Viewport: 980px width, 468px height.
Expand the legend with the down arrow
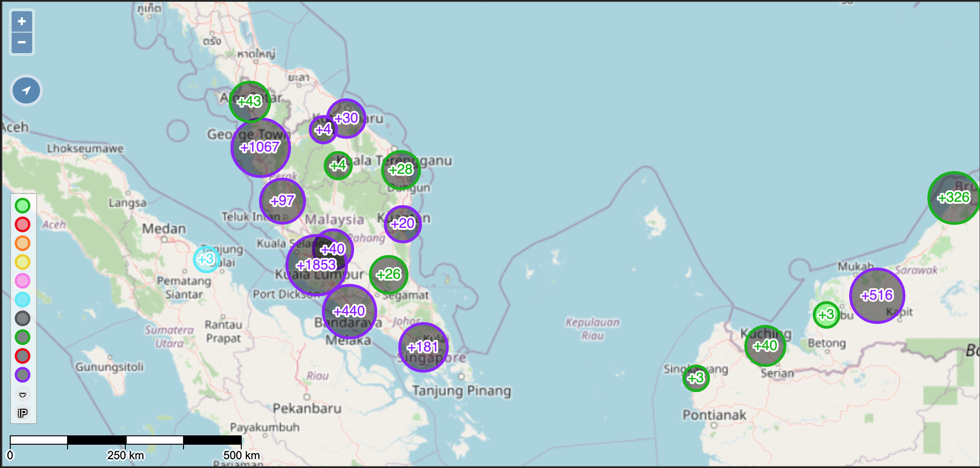click(22, 395)
